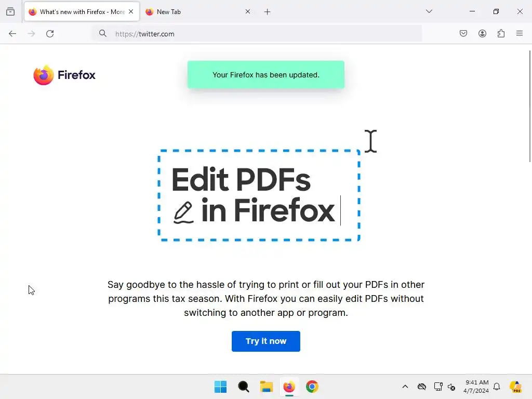
Task: Click the Say goodbye to the hassle paragraph
Action: 266,299
